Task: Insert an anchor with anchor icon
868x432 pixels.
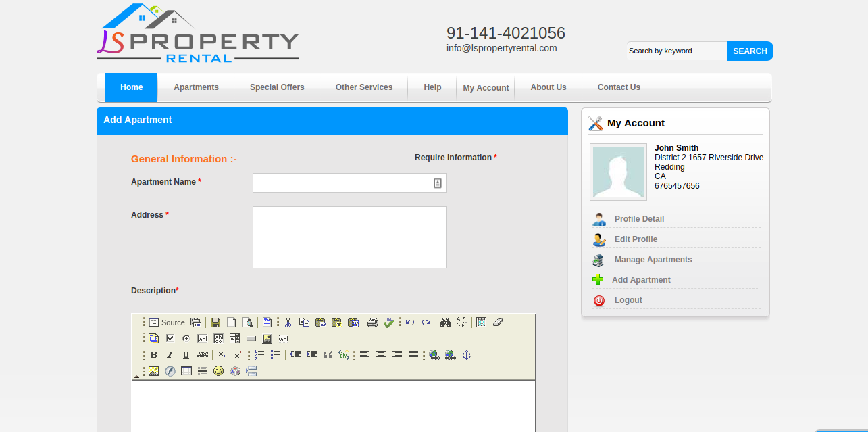Action: click(466, 355)
